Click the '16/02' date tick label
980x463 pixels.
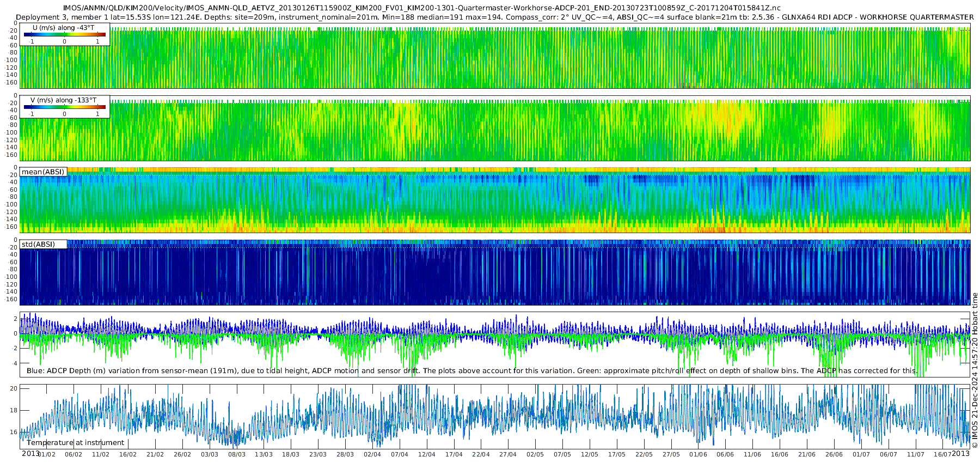[128, 454]
